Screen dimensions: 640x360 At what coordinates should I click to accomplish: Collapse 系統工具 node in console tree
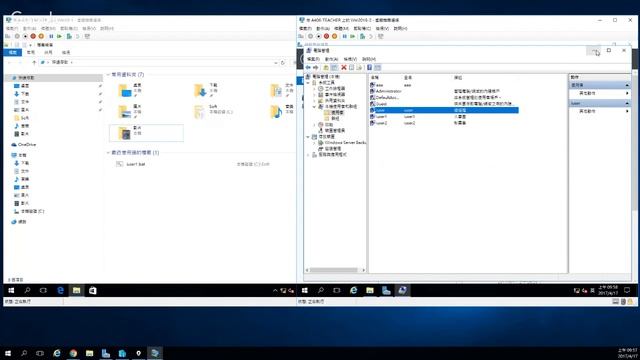pos(308,82)
